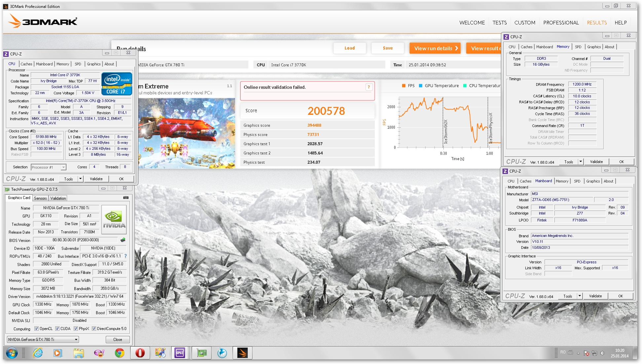Click the validation failed help question icon

(x=369, y=87)
